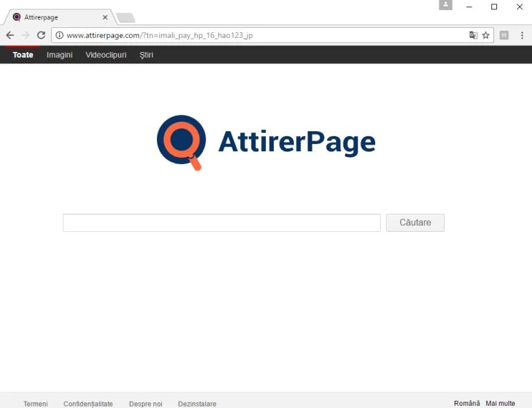
Task: Click the AttirerPage logo text
Action: tap(297, 143)
